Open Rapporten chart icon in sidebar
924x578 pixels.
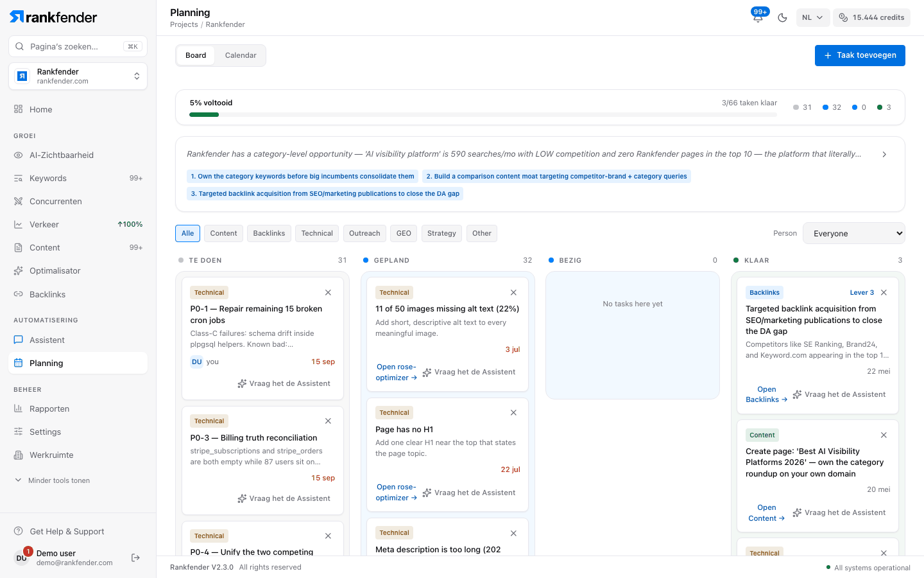[x=18, y=408]
